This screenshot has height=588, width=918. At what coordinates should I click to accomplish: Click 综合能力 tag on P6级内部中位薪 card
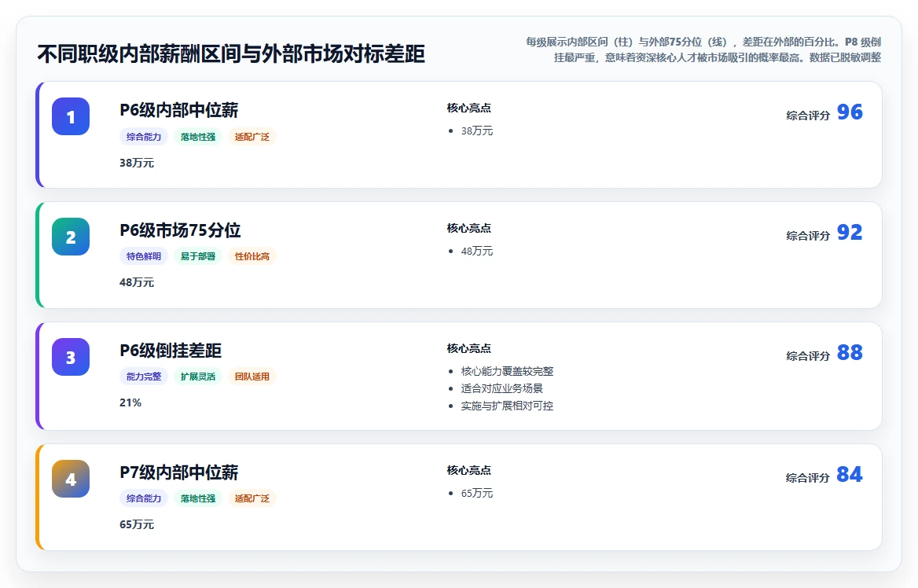coord(143,137)
